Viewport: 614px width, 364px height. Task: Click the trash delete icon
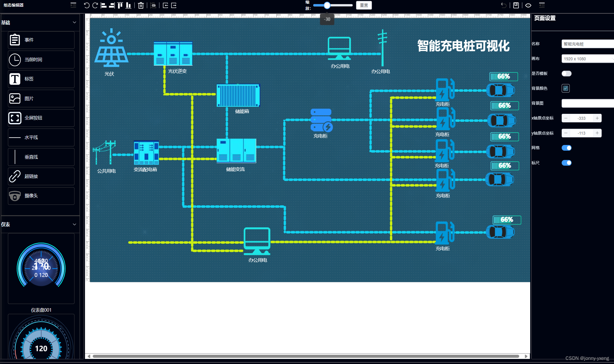click(141, 5)
